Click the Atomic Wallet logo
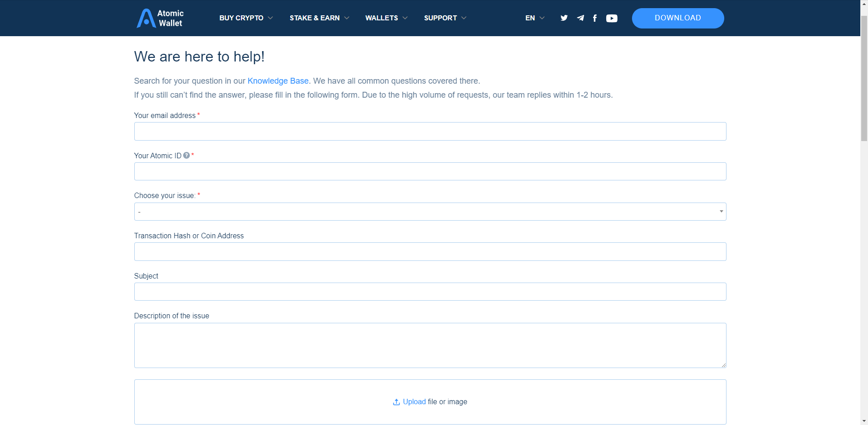The width and height of the screenshot is (868, 425). click(x=160, y=18)
